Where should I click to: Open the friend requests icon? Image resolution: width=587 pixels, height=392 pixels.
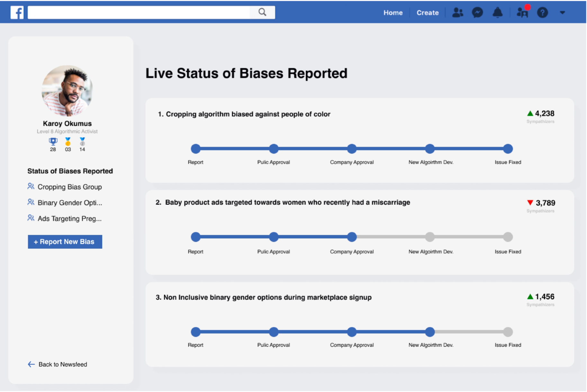457,13
